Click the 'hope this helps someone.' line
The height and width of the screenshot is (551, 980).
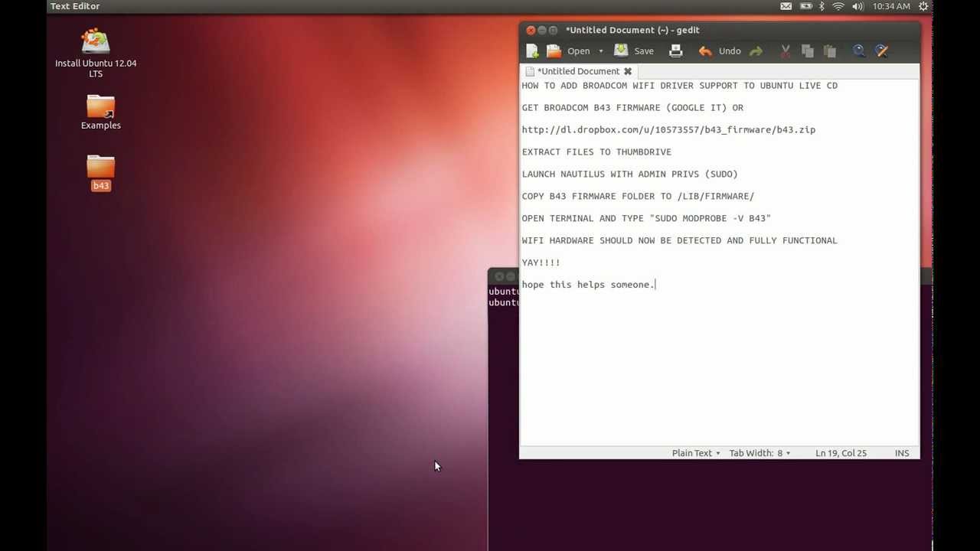[588, 285]
